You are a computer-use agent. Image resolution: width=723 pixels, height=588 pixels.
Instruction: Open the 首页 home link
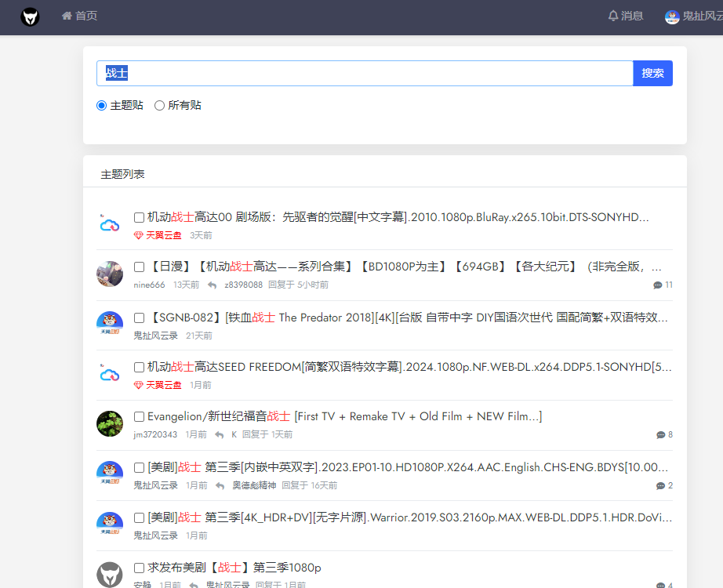(x=79, y=16)
